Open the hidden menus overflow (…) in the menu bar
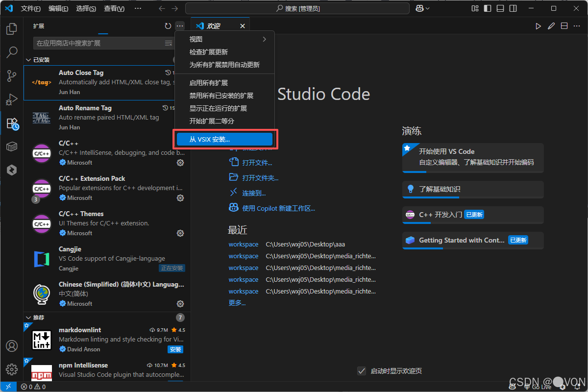Image resolution: width=588 pixels, height=392 pixels. (x=138, y=8)
